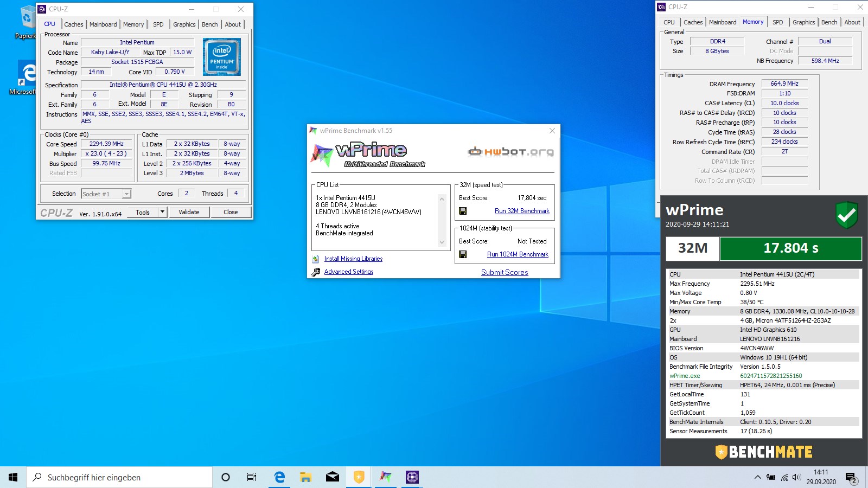Open Advanced Settings link
Viewport: 868px width, 488px height.
pos(349,272)
